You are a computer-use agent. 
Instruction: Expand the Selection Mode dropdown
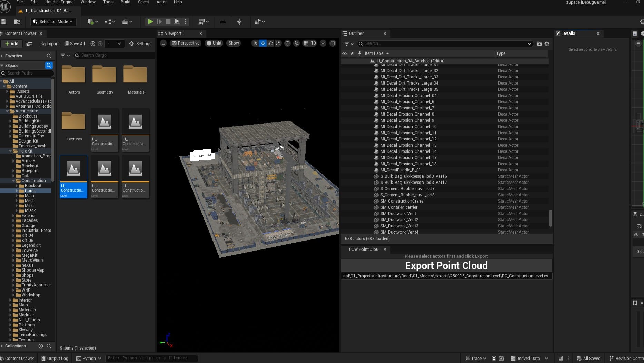(x=52, y=21)
